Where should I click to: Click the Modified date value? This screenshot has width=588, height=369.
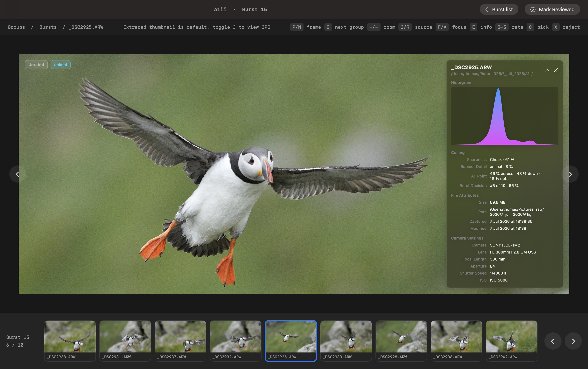point(508,229)
